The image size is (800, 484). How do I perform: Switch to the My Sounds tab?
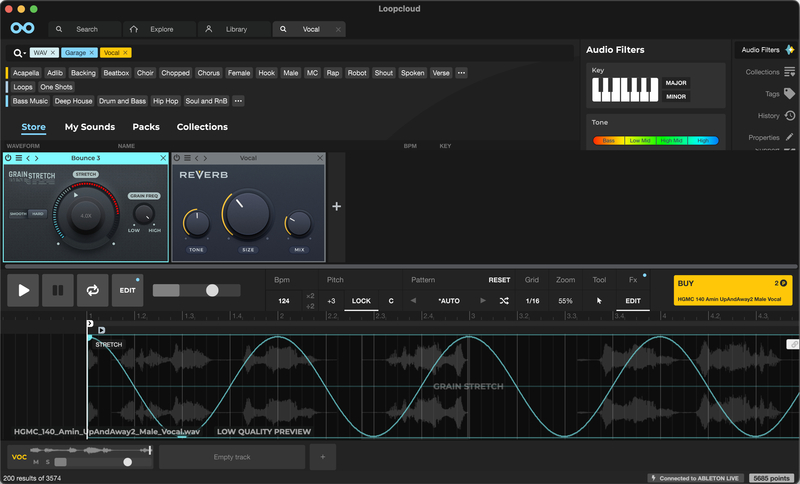(90, 127)
